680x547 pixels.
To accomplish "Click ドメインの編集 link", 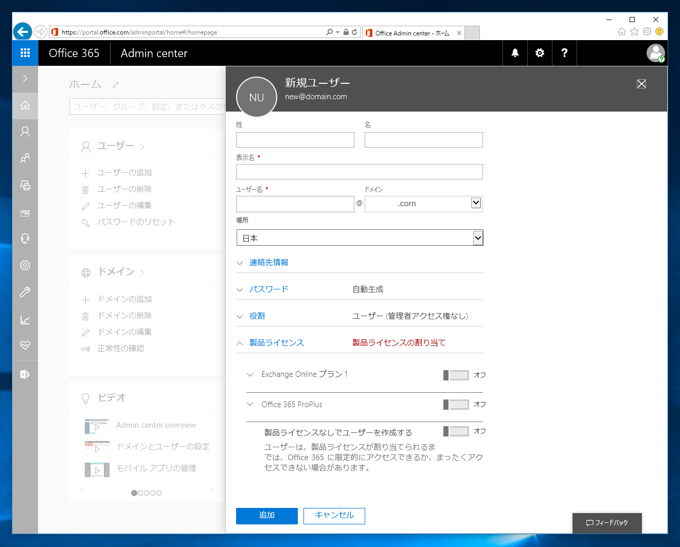I will click(x=124, y=332).
